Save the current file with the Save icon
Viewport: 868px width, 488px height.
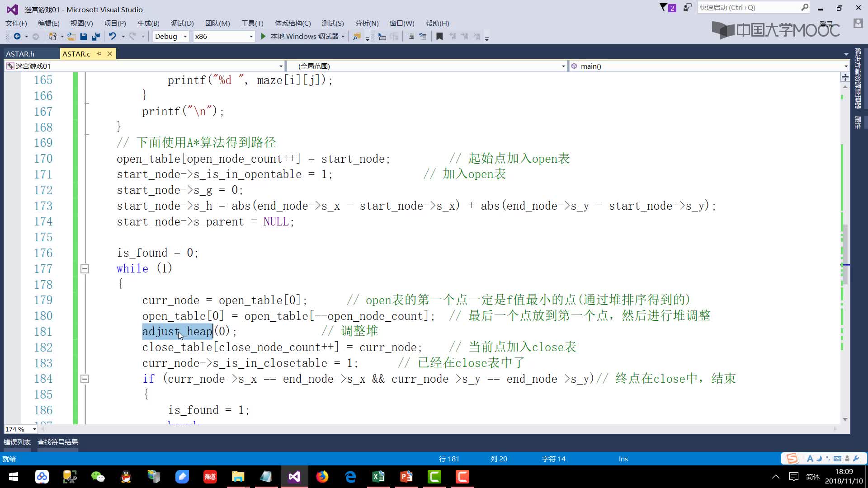(83, 36)
